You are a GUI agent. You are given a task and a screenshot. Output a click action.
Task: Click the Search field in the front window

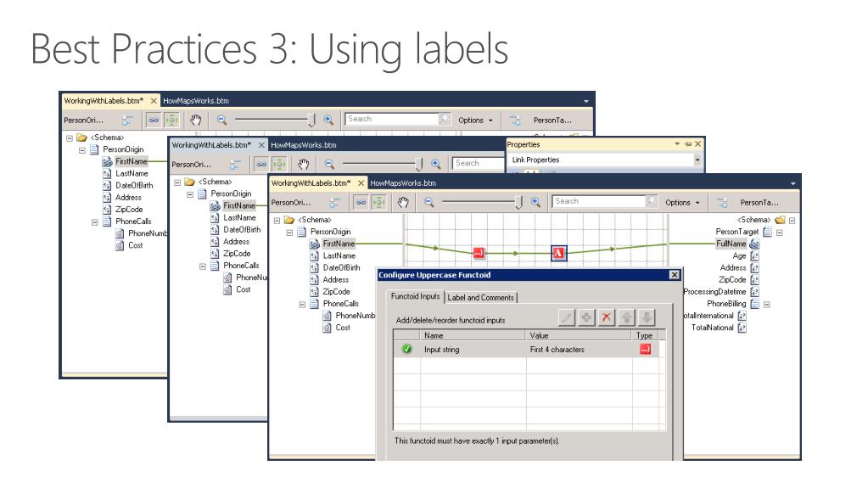599,202
